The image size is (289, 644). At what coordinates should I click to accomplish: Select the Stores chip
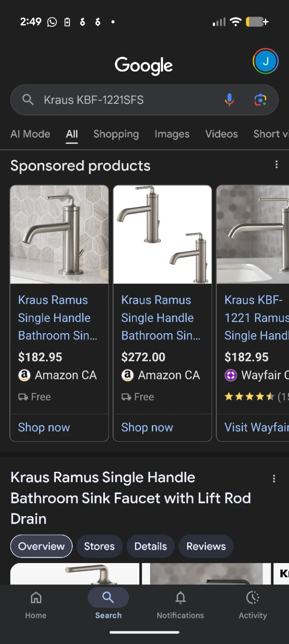coord(99,546)
